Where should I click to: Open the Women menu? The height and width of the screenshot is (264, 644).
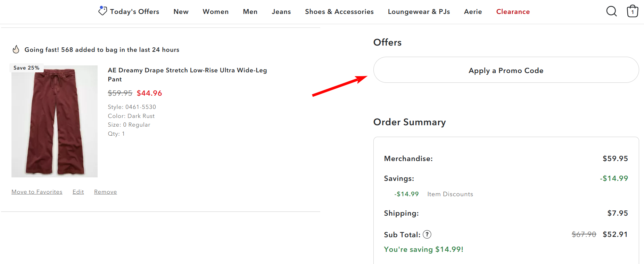216,12
